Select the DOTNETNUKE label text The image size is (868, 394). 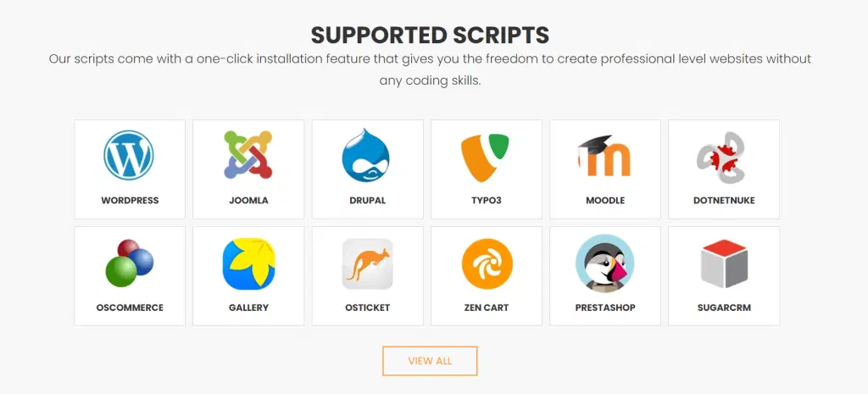[724, 201]
